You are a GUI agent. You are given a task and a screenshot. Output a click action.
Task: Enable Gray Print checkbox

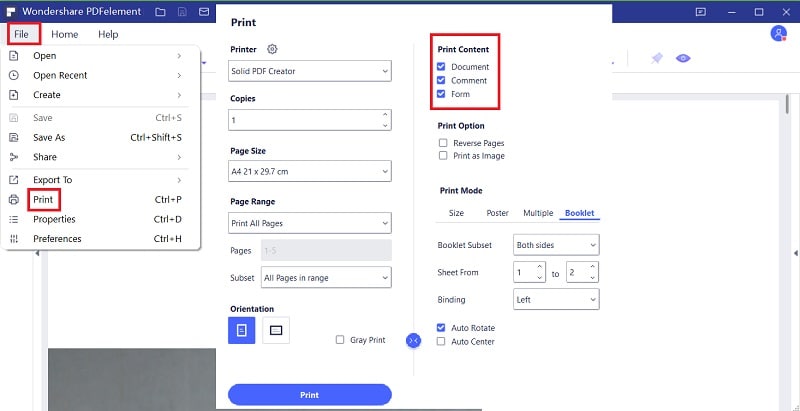pos(340,340)
